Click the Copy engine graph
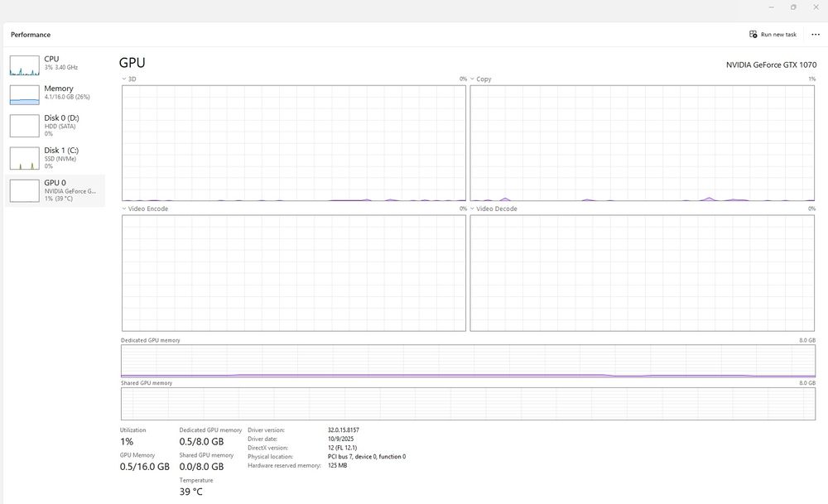This screenshot has width=828, height=504. 643,143
